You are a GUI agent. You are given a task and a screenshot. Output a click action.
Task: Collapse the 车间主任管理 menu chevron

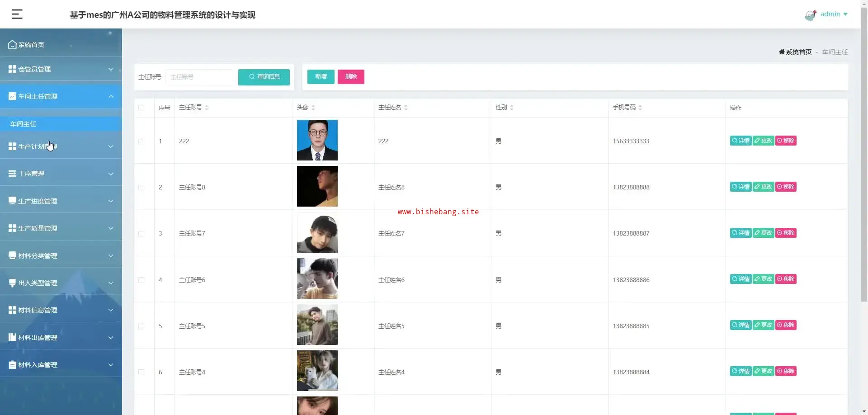tap(111, 96)
